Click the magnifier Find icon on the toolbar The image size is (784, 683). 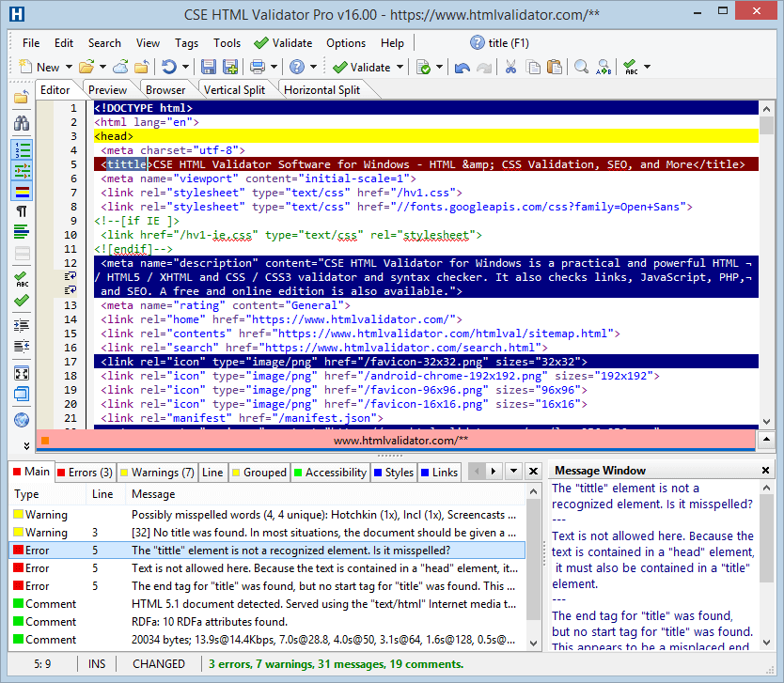tap(581, 68)
